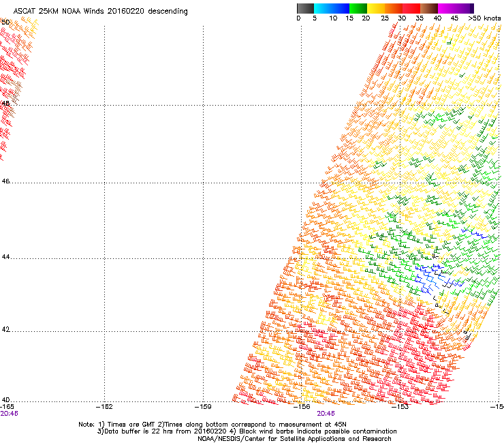
Task: Click the 'NOAA/NESDIS/Center for Satellite Applications and Research' credit
Action: 294,439
